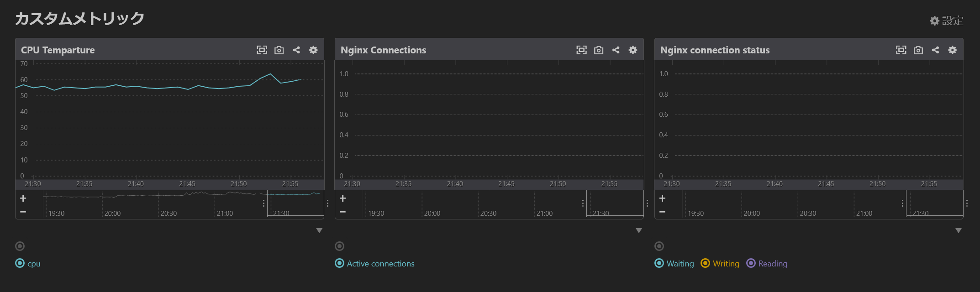The image size is (980, 292).
Task: Click the Nginx Connections panel title
Action: click(384, 50)
